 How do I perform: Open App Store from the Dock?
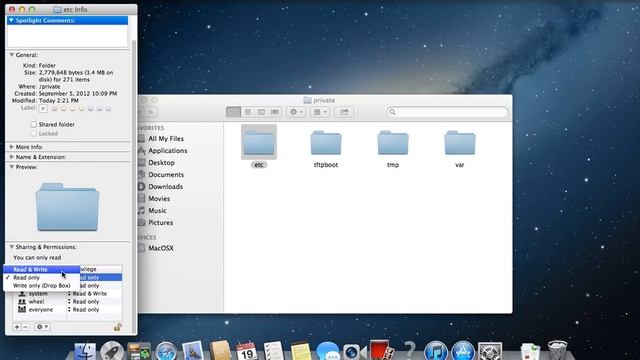point(462,351)
